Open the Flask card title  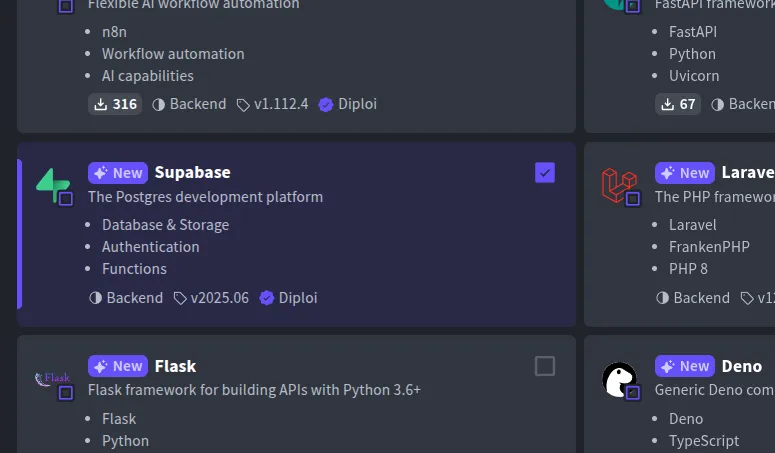[x=175, y=366]
